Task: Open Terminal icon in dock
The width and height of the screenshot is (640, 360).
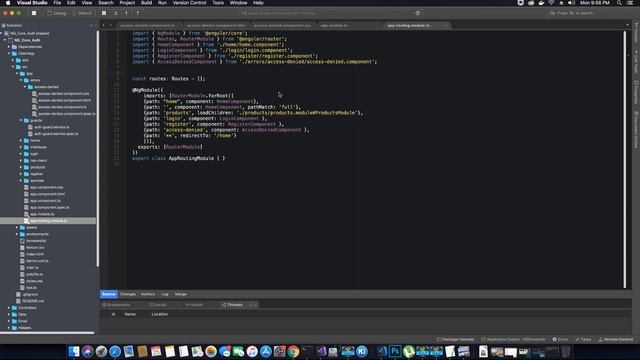Action: pos(307,351)
